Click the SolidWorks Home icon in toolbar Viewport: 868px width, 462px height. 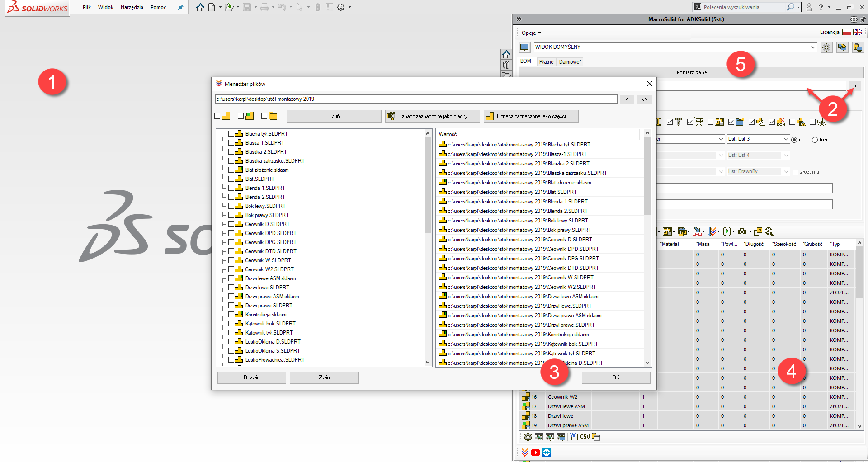tap(200, 7)
